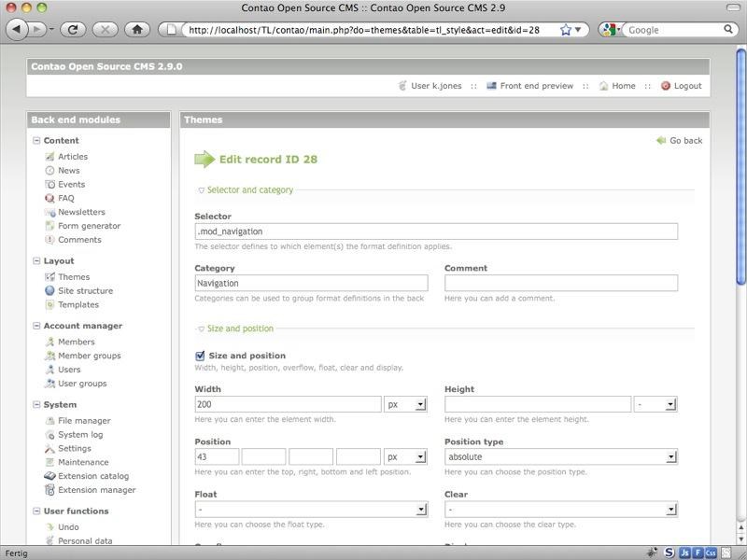747x560 pixels.
Task: Click the Category input field
Action: pos(311,283)
